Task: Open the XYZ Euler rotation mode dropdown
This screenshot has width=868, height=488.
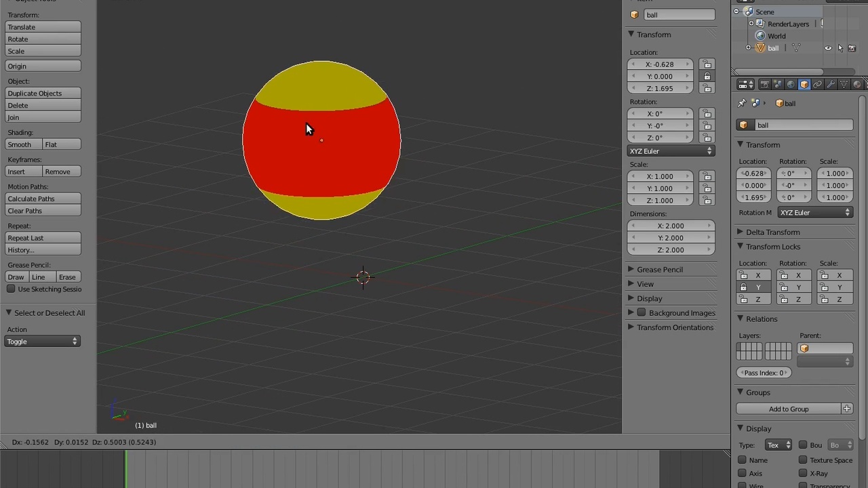Action: point(671,150)
